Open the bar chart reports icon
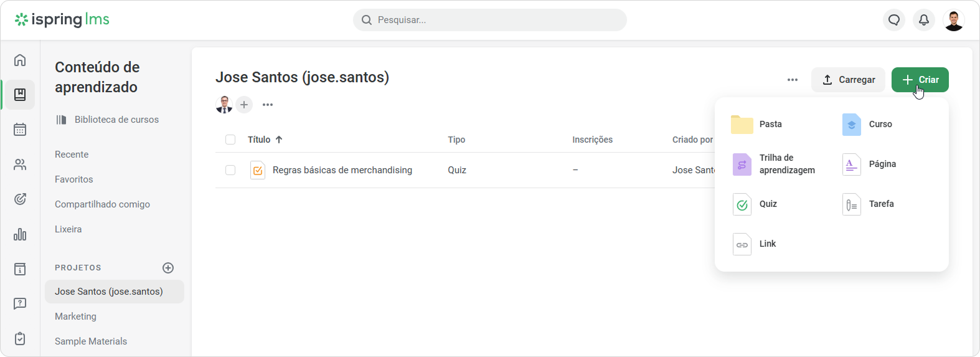980x357 pixels. [x=20, y=234]
